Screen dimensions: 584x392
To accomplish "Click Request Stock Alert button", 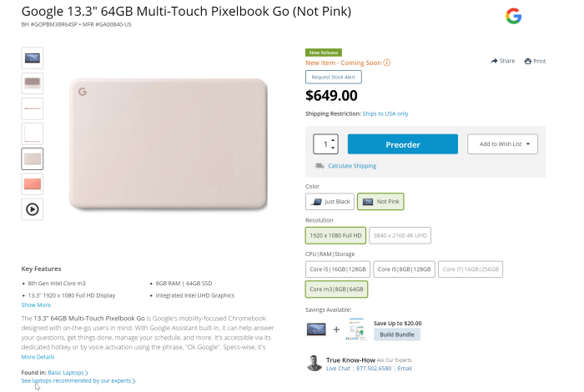I will [x=332, y=77].
